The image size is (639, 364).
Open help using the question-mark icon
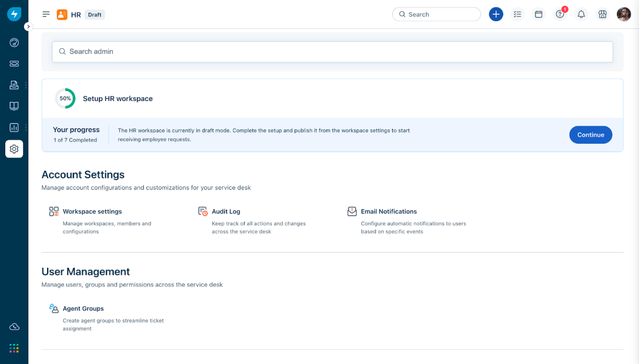click(560, 14)
